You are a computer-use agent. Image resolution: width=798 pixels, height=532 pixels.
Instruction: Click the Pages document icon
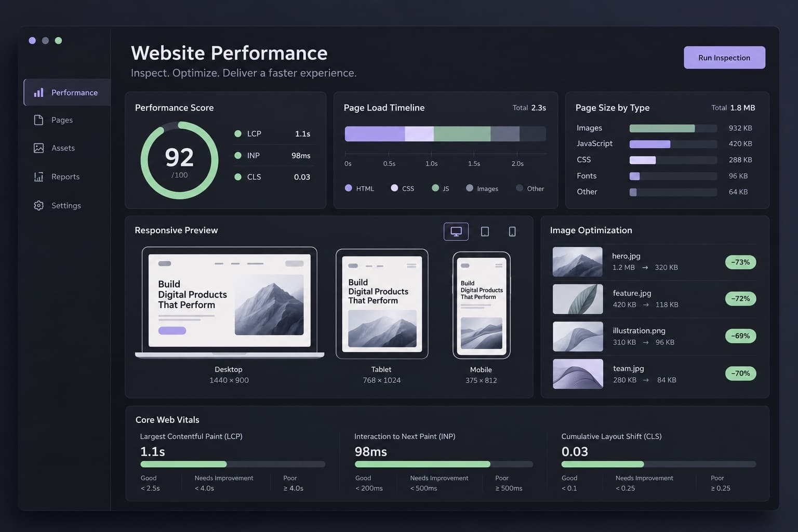(38, 120)
